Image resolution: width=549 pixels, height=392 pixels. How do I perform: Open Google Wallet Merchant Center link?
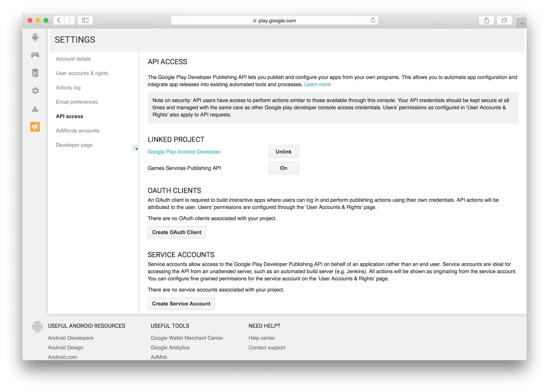pos(187,338)
